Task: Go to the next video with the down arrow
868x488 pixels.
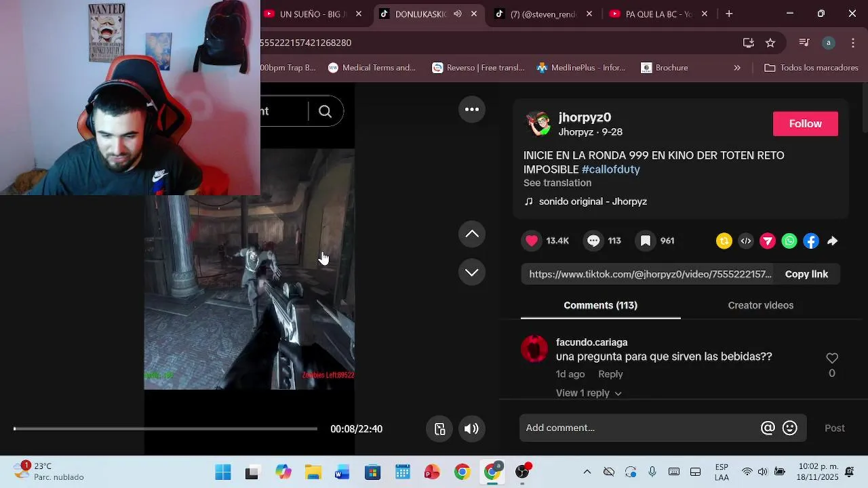Action: [x=472, y=272]
